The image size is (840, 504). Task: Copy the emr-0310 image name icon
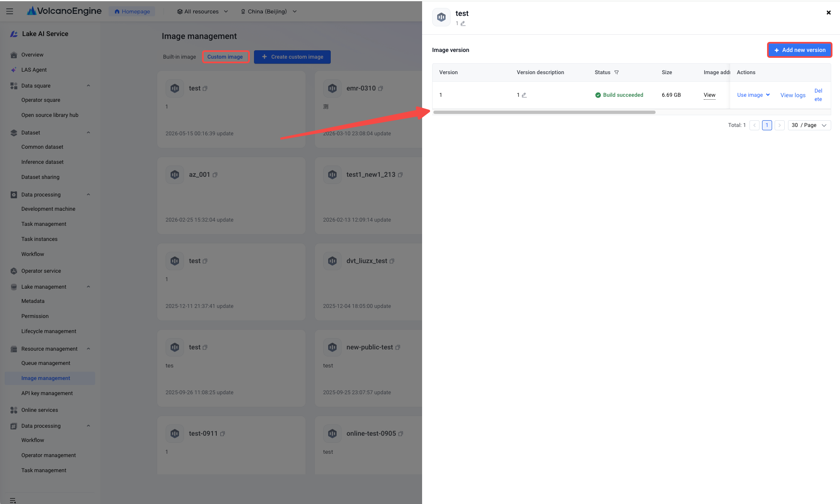click(x=381, y=88)
